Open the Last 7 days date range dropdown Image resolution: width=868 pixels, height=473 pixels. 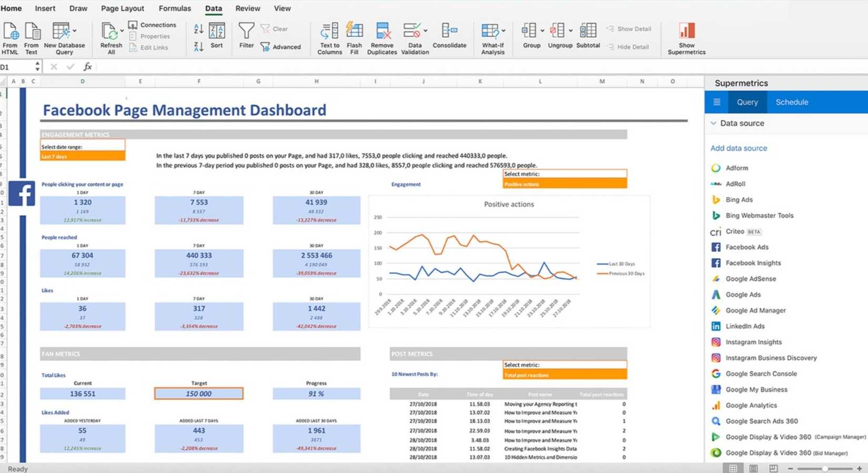[x=83, y=157]
